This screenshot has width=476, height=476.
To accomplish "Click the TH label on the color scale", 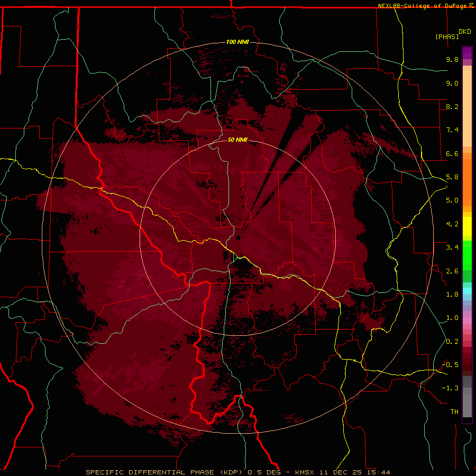I will [454, 412].
